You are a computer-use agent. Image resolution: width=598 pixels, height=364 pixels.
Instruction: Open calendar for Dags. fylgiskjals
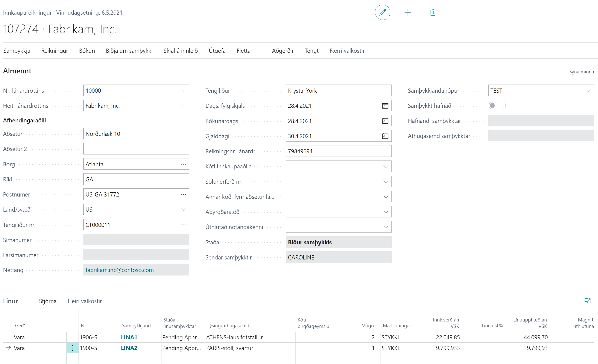385,106
